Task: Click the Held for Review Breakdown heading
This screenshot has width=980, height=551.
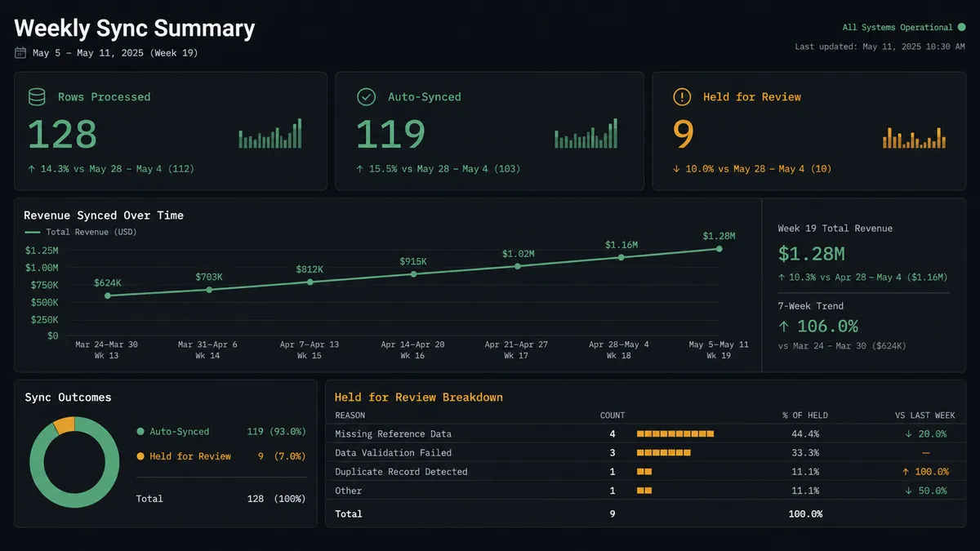Action: coord(419,398)
